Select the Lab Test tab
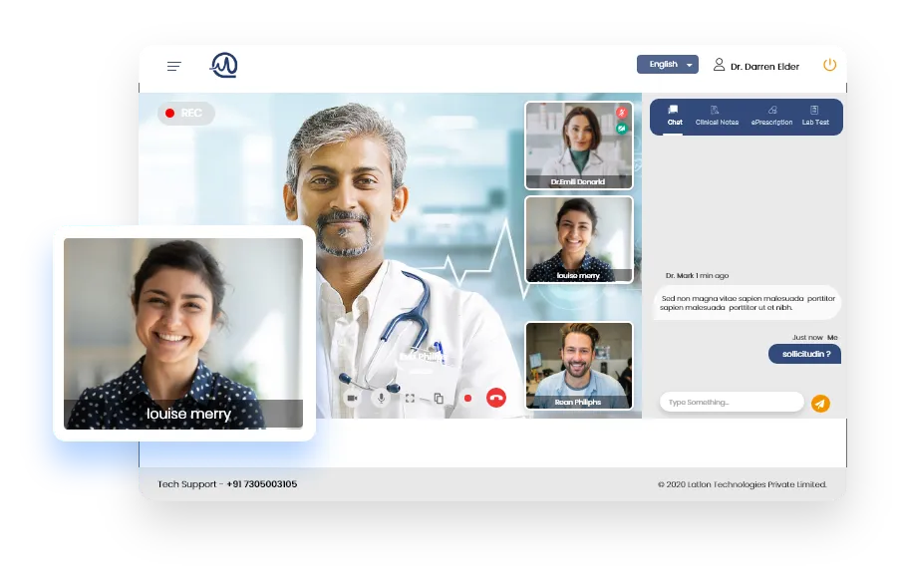Screen dimensions: 900x588 (817, 117)
